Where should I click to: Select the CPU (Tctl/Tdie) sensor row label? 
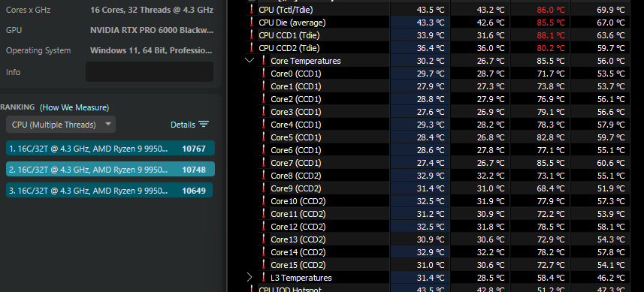tap(286, 10)
